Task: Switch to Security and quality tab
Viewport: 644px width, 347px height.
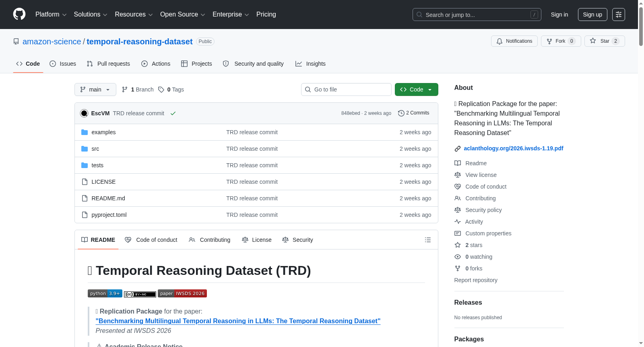Action: tap(253, 64)
